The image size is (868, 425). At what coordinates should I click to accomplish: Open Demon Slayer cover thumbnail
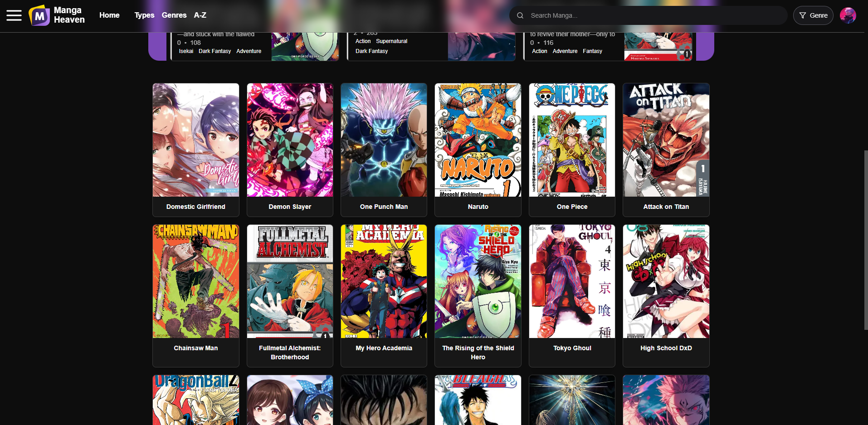290,140
